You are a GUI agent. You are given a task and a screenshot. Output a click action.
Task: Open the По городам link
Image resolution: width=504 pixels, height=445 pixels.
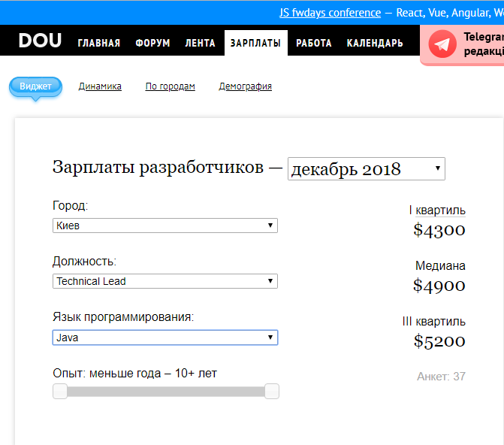[x=170, y=86]
